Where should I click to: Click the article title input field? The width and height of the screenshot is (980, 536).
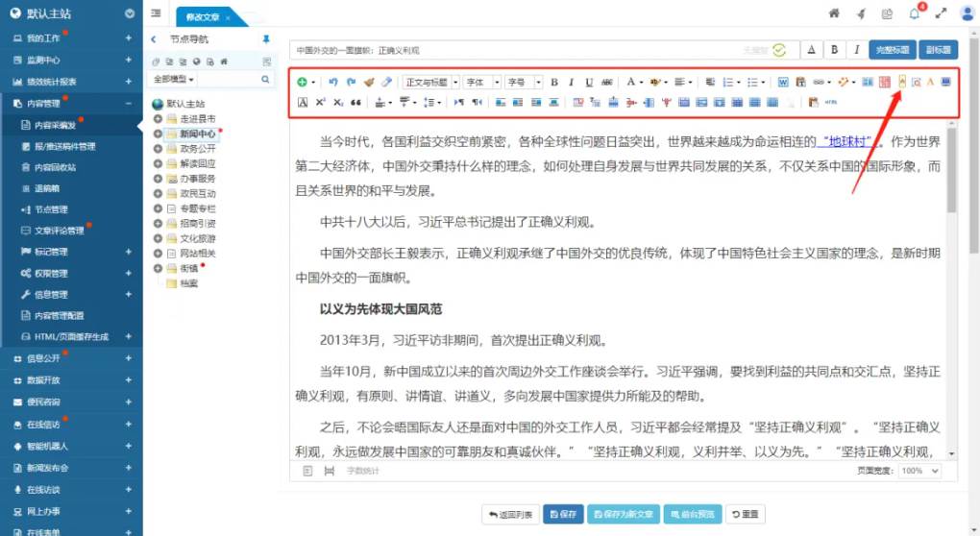click(519, 50)
